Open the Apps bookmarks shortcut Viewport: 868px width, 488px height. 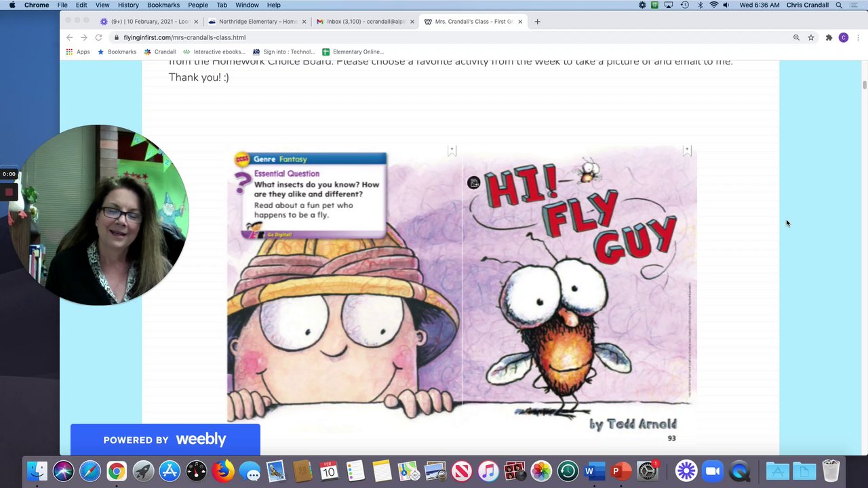click(78, 52)
